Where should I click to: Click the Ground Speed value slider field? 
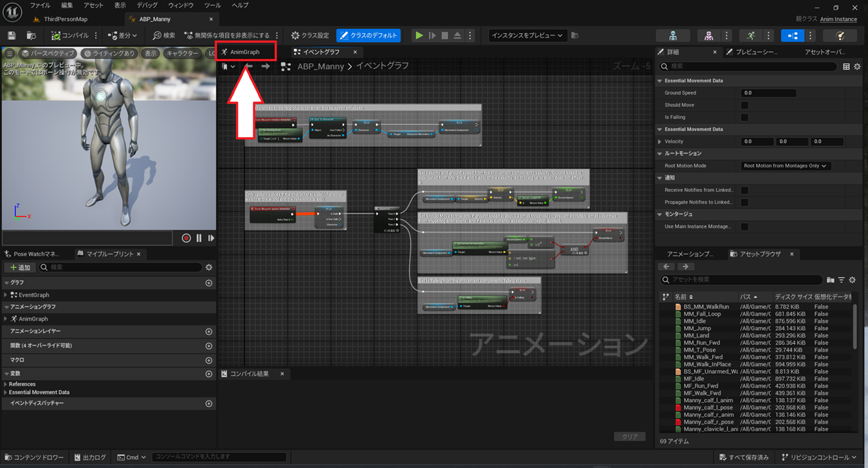[x=768, y=93]
